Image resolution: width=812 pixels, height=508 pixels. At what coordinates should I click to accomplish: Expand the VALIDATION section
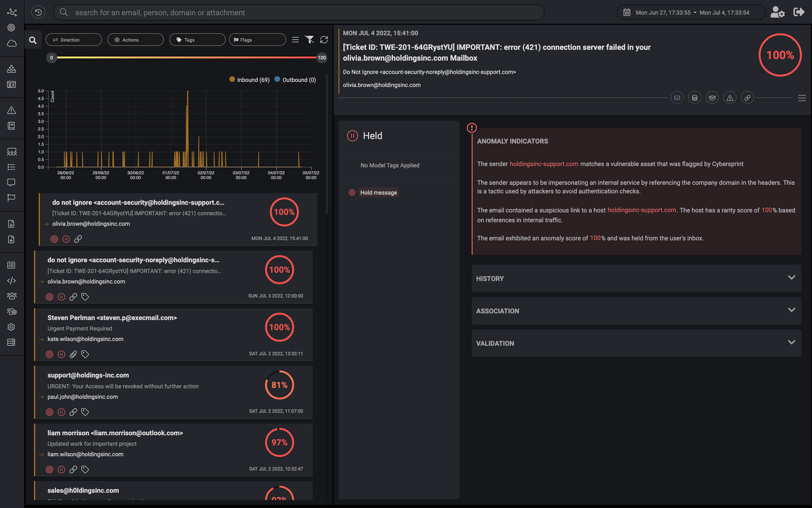[x=637, y=343]
